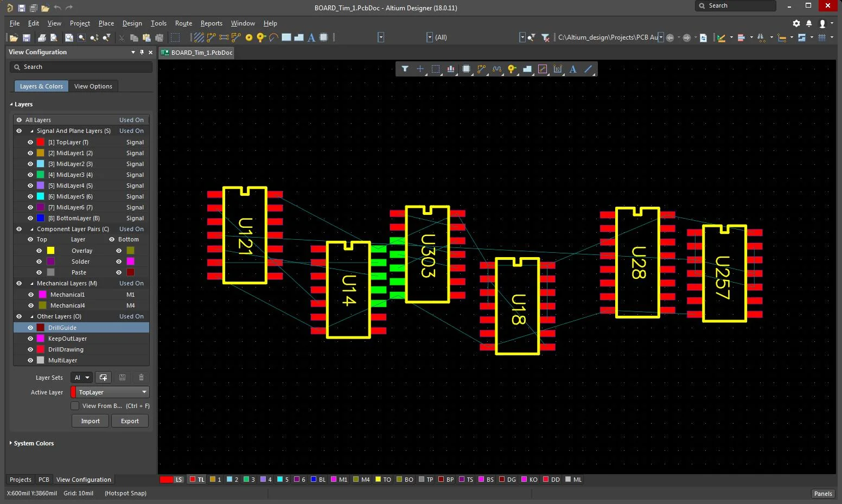Select the Place Component tool
842x504 pixels.
click(x=324, y=37)
